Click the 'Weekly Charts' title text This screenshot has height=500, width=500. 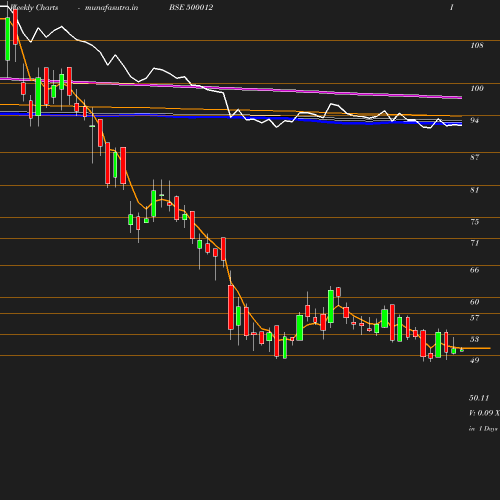point(34,7)
